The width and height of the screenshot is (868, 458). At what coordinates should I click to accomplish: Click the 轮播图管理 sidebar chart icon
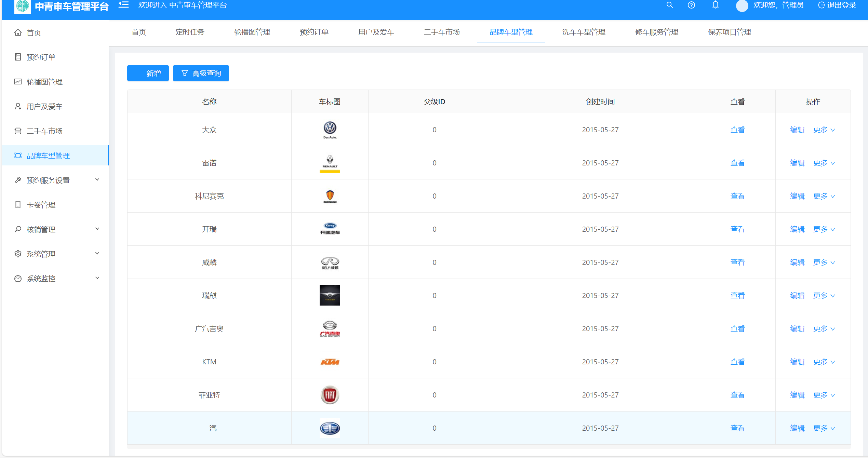[x=18, y=82]
